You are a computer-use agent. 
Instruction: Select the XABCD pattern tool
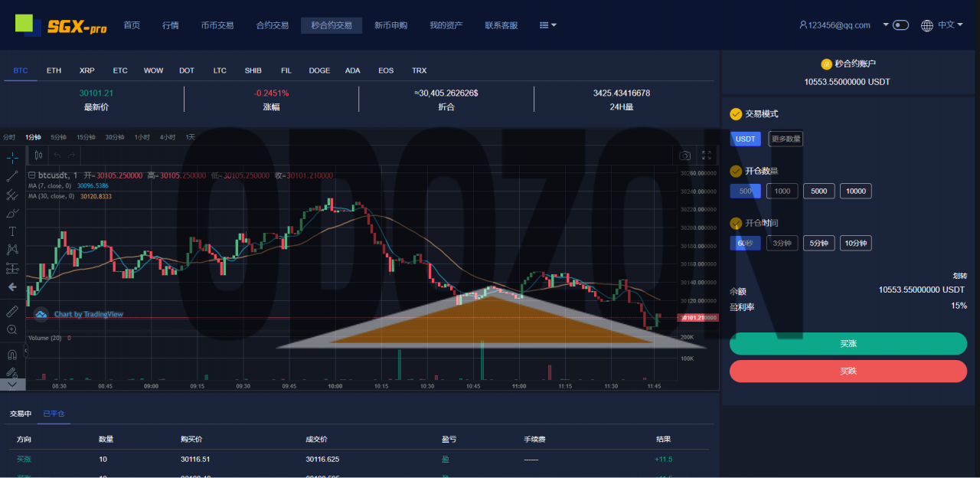(x=12, y=250)
